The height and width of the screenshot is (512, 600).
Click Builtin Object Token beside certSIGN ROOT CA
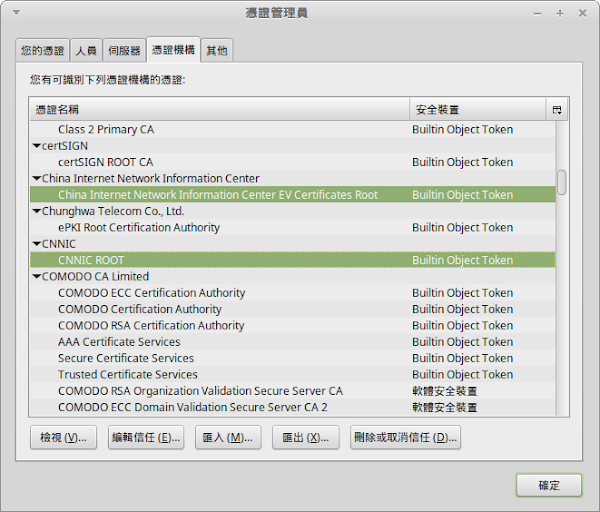pos(462,162)
